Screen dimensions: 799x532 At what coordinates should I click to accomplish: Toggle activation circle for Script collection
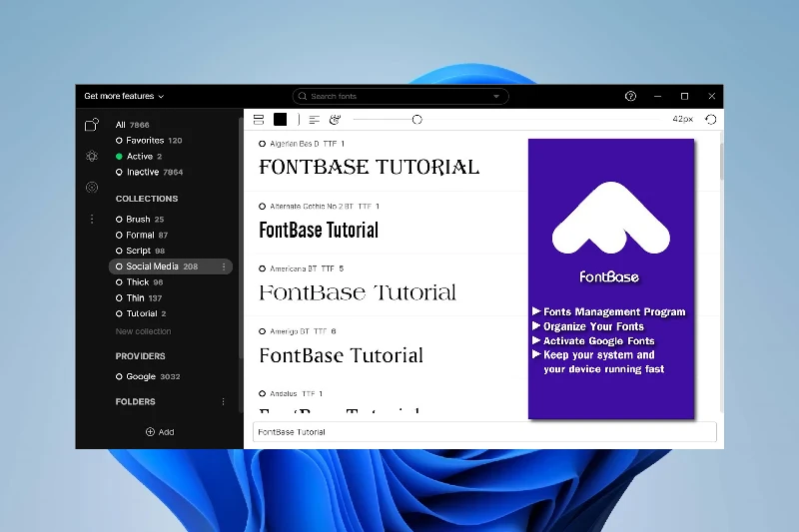coord(120,251)
